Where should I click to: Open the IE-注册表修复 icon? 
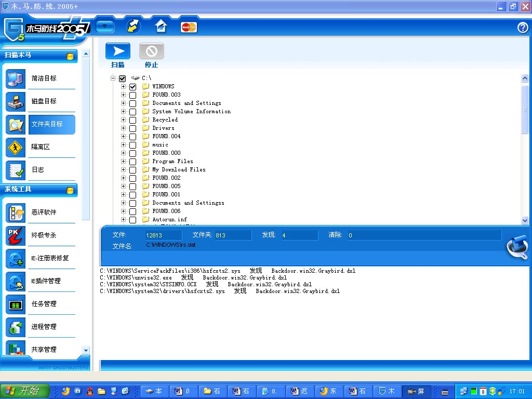(16, 259)
